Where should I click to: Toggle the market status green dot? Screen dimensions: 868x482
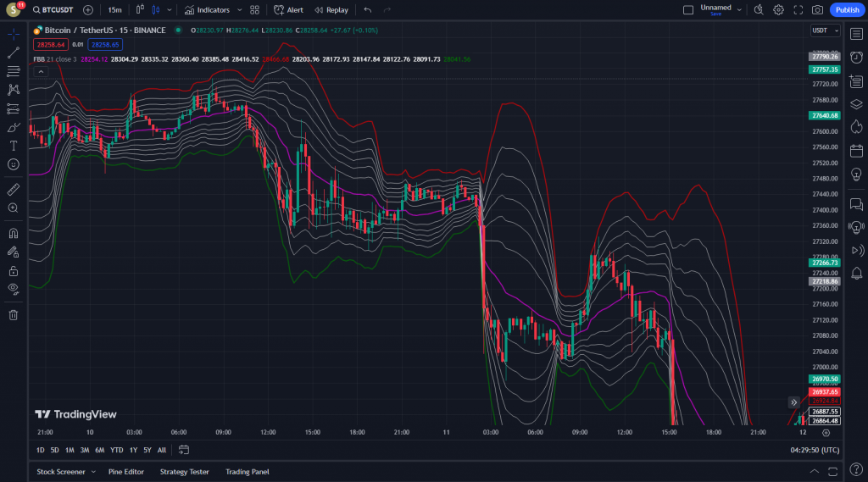click(178, 30)
